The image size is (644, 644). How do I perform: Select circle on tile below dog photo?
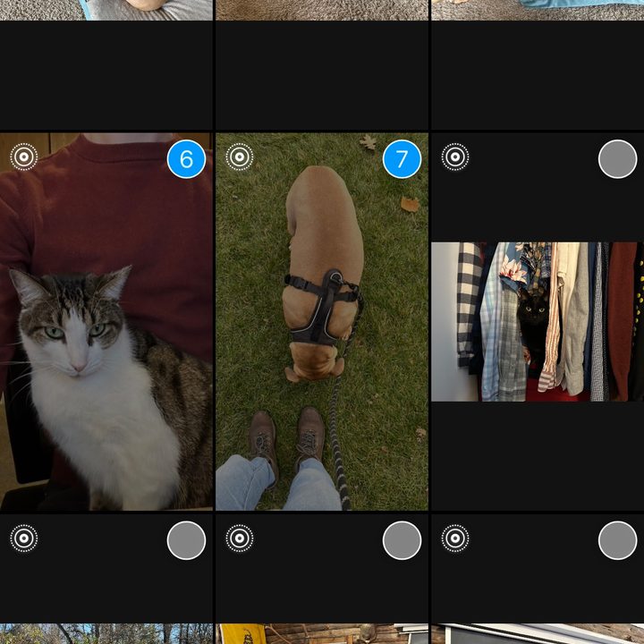402,540
